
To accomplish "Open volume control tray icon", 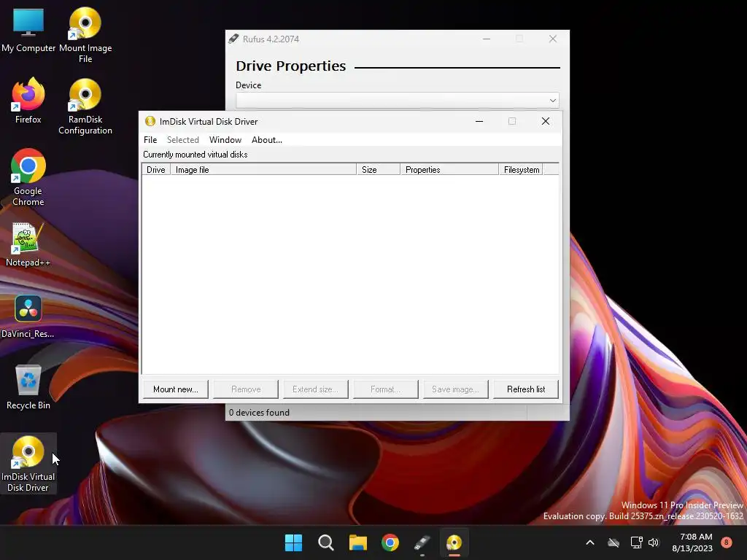I will click(x=654, y=542).
